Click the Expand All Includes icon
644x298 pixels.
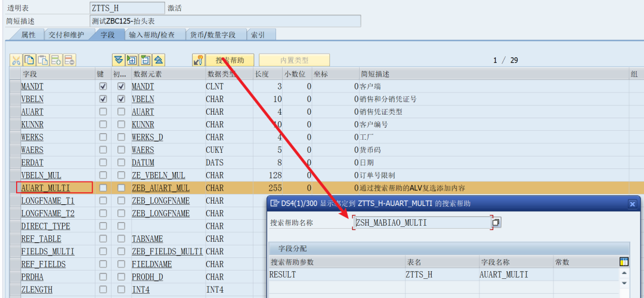pos(118,60)
